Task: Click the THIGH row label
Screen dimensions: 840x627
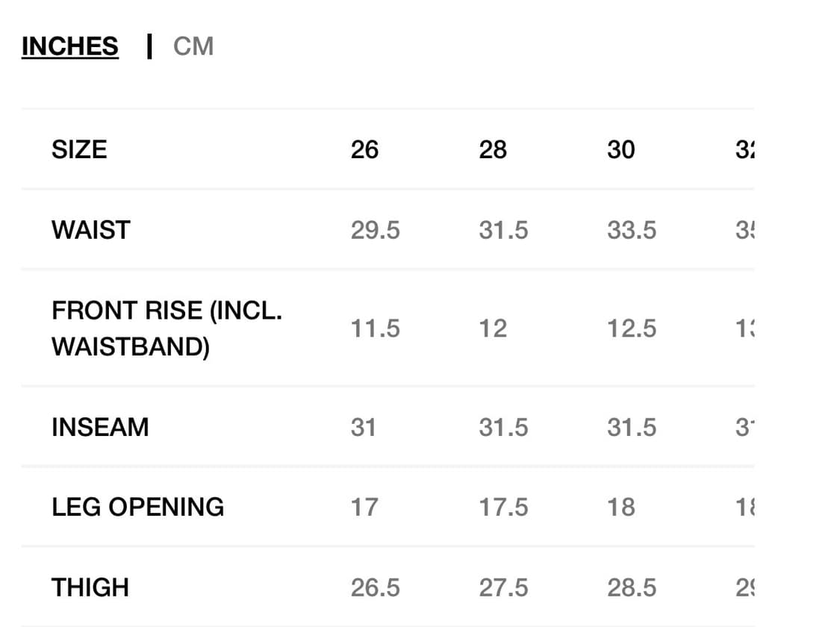Action: click(90, 587)
